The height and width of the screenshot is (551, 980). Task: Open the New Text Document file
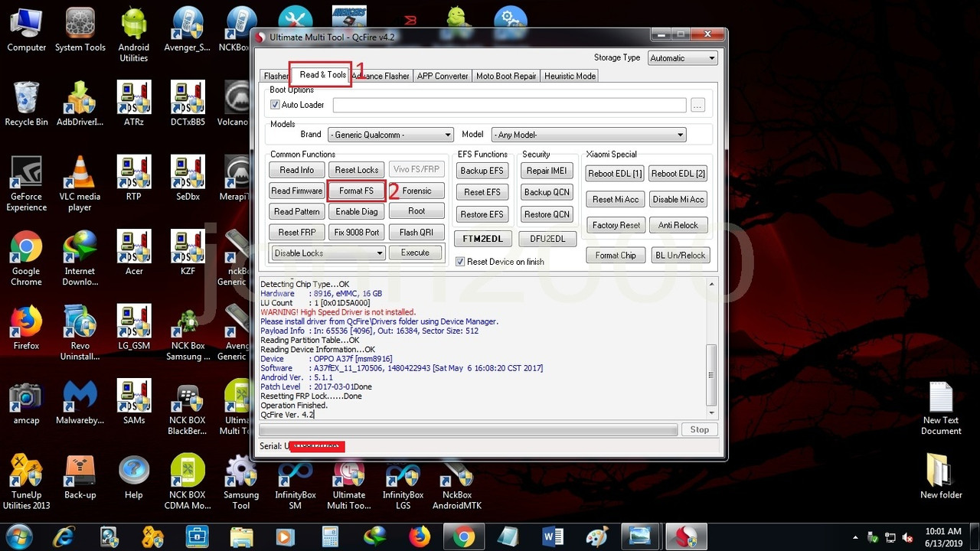tap(941, 408)
